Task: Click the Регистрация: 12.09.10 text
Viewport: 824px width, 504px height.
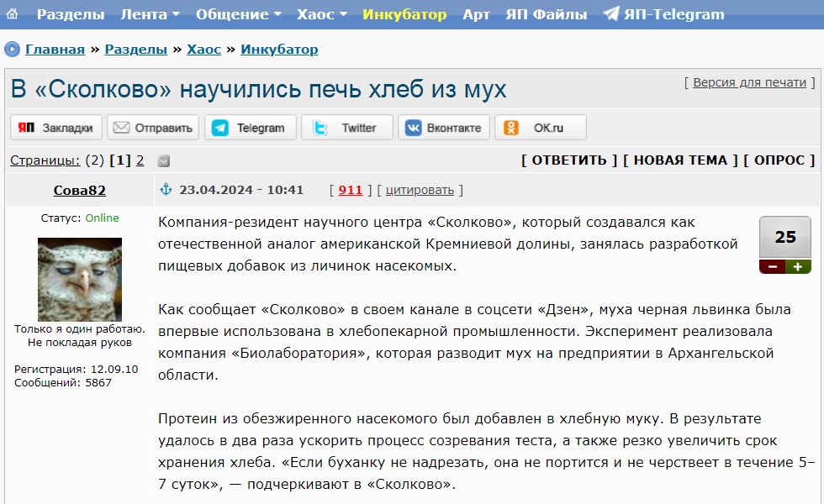Action: 77,369
